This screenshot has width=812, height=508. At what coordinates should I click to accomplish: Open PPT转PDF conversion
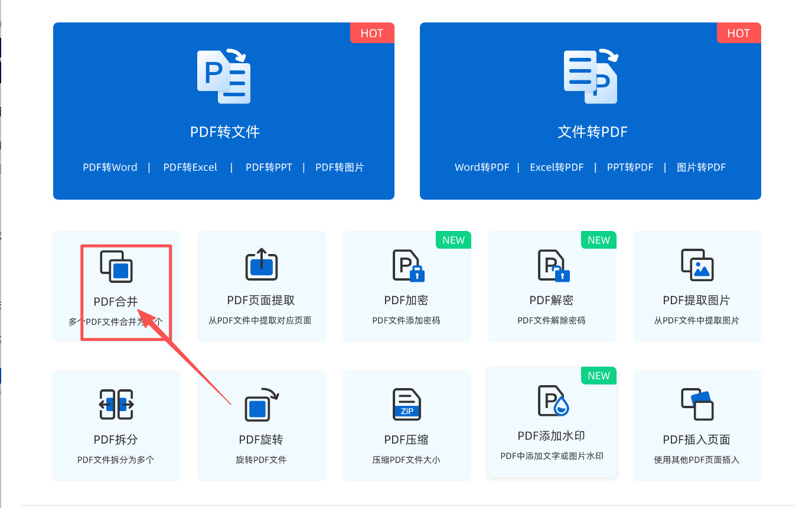(x=630, y=167)
